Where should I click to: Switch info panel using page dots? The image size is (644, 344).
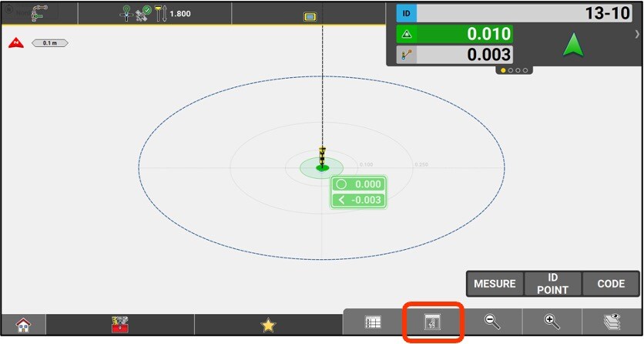click(x=515, y=70)
